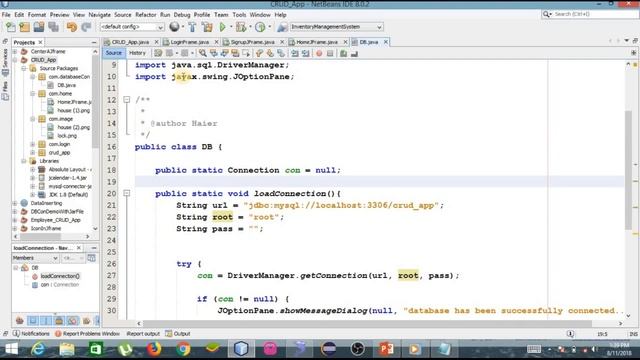This screenshot has width=640, height=360.
Task: Open the Notifications status bar item
Action: pyautogui.click(x=32, y=333)
